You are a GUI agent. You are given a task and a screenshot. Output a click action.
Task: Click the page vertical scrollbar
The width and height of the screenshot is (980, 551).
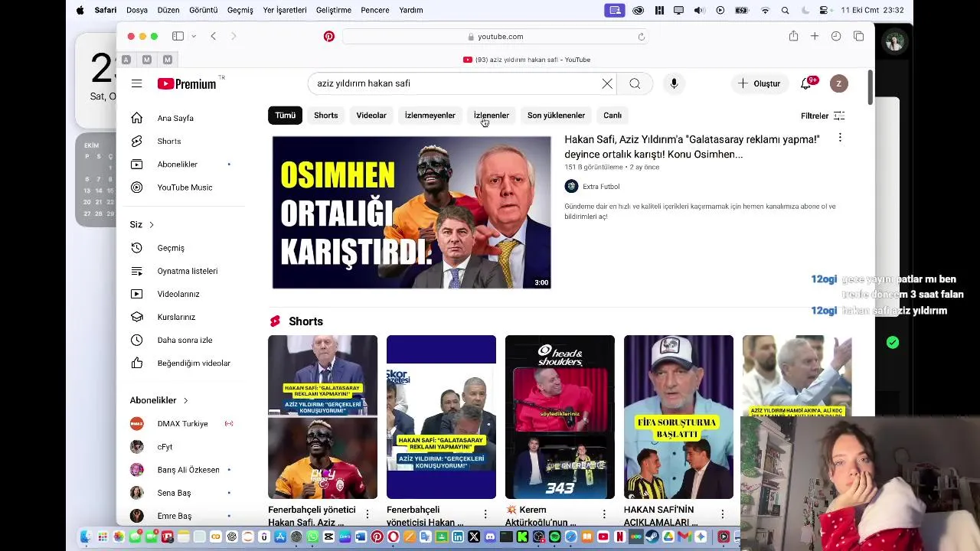pyautogui.click(x=871, y=88)
